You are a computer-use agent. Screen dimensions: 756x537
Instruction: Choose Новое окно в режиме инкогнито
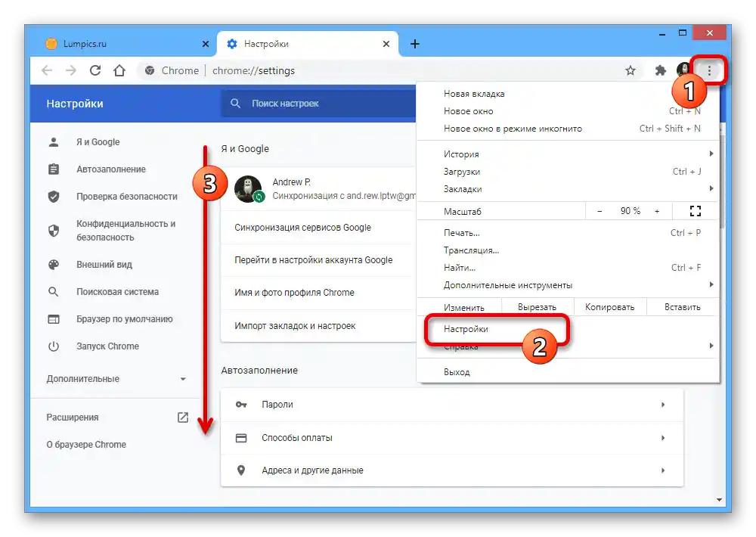click(569, 129)
